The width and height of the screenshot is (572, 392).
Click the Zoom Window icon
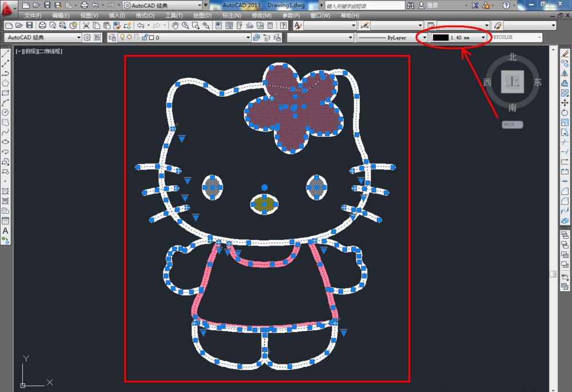point(196,26)
